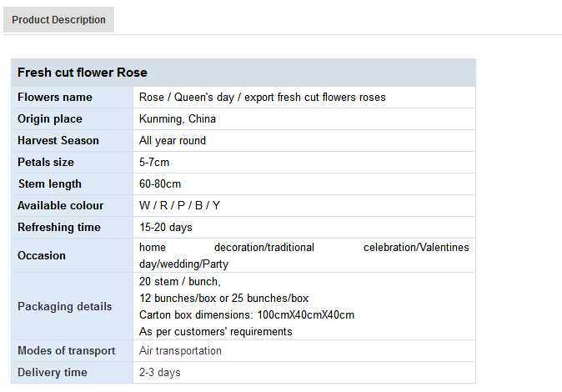Click the 'Fresh cut flower Rose' table header
This screenshot has height=392, width=562.
(x=83, y=73)
